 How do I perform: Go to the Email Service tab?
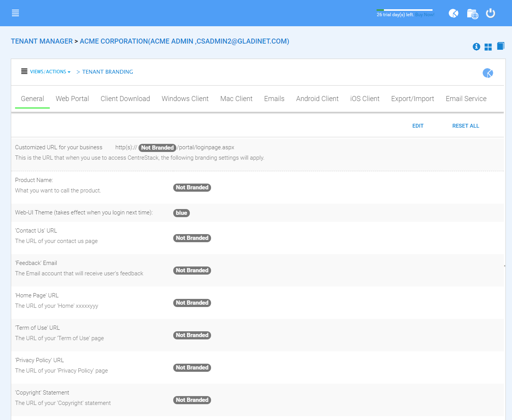coord(466,99)
